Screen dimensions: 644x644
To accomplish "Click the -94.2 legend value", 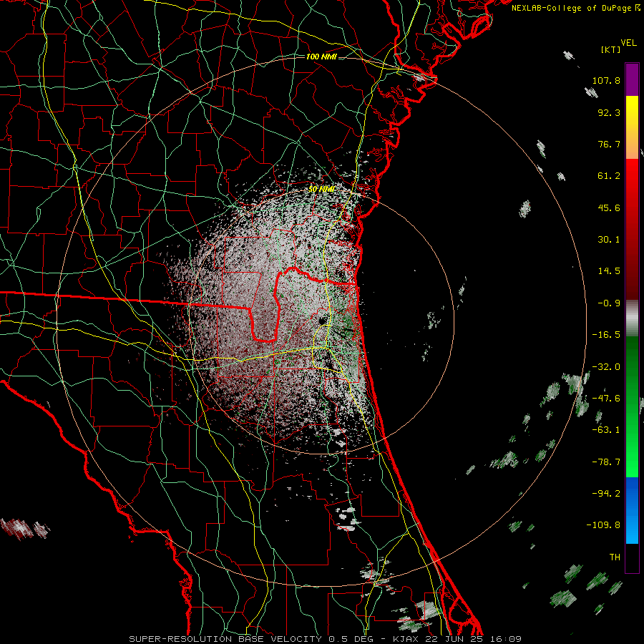I will [606, 494].
